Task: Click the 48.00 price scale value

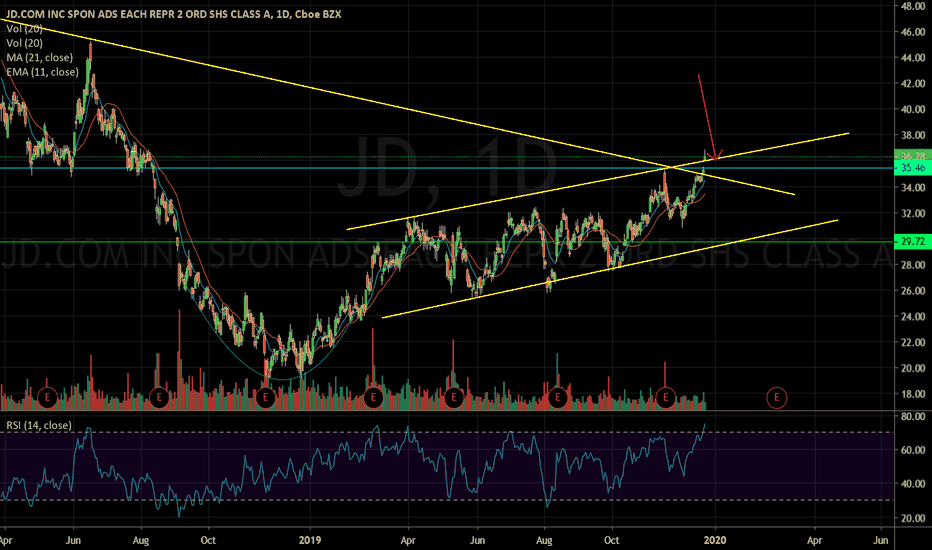Action: click(913, 6)
